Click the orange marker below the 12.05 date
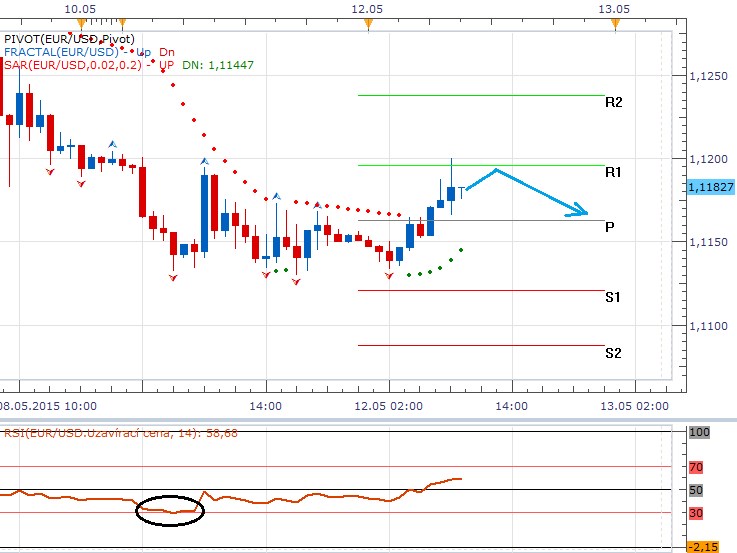Viewport: 737px width, 553px height. click(x=368, y=22)
